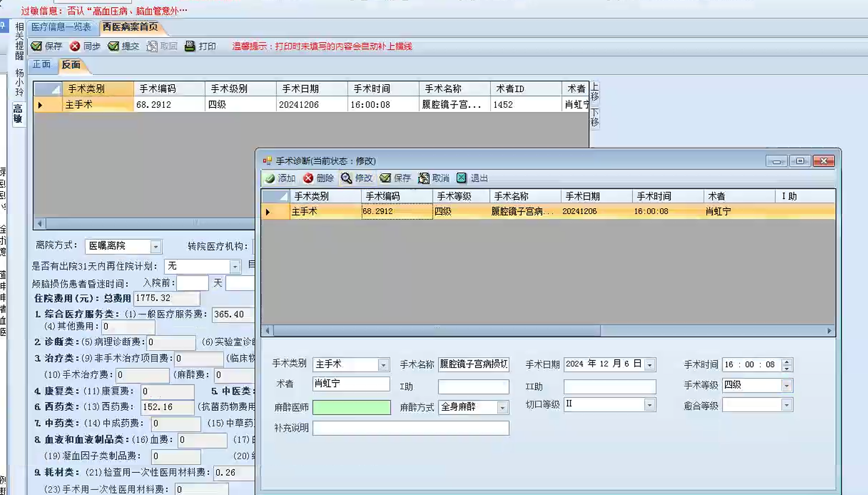Switch to 医疗信息一览表 tab

click(x=61, y=27)
